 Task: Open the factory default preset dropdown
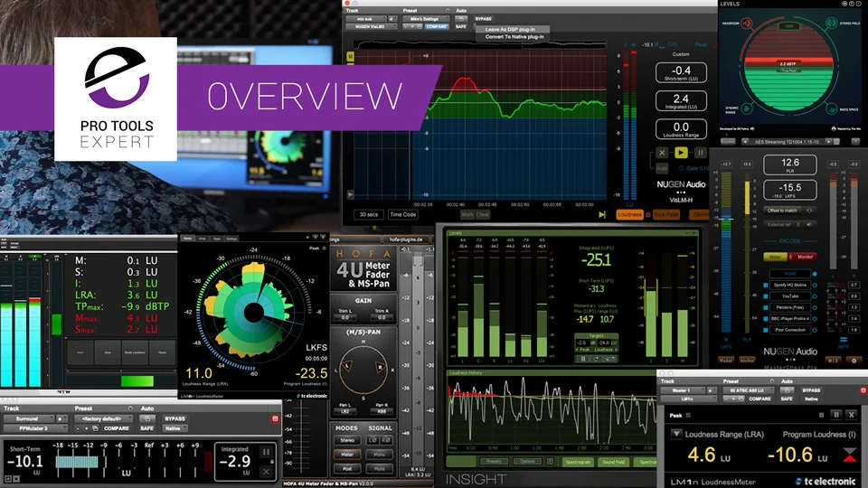(102, 418)
